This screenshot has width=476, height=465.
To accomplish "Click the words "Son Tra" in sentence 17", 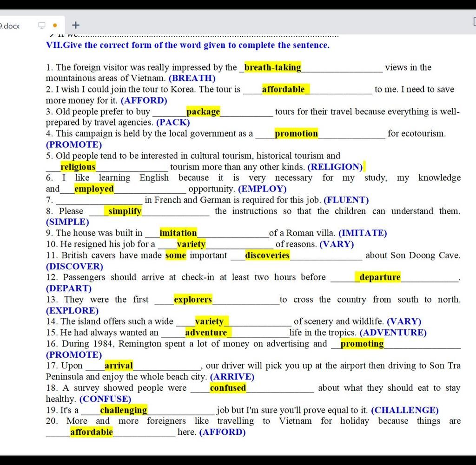I will (445, 366).
